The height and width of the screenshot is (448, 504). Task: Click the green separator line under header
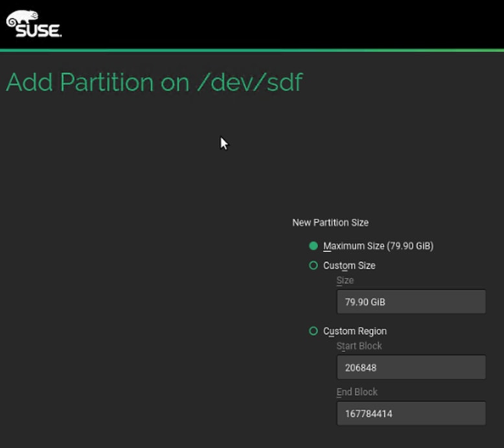(252, 50)
